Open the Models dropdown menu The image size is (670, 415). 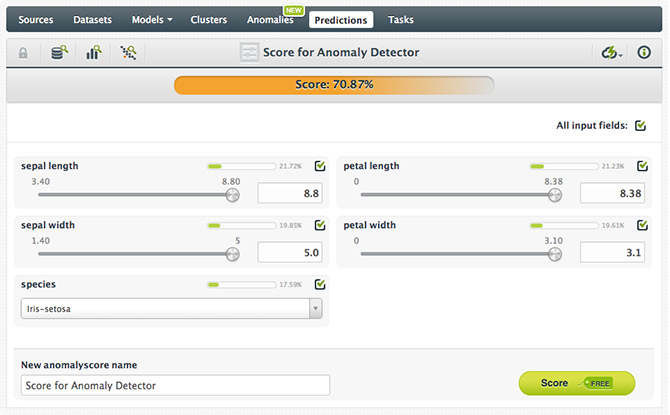153,19
